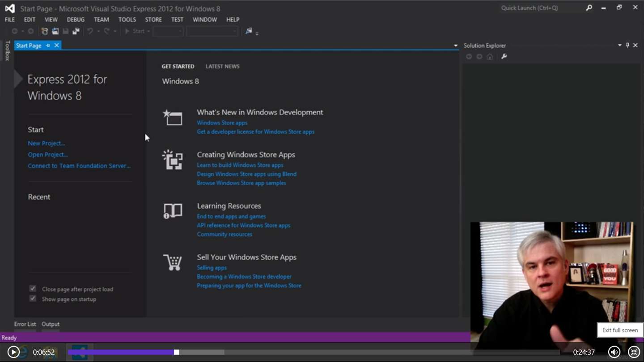This screenshot has width=644, height=362.
Task: Open the DEBUG menu
Action: point(76,20)
